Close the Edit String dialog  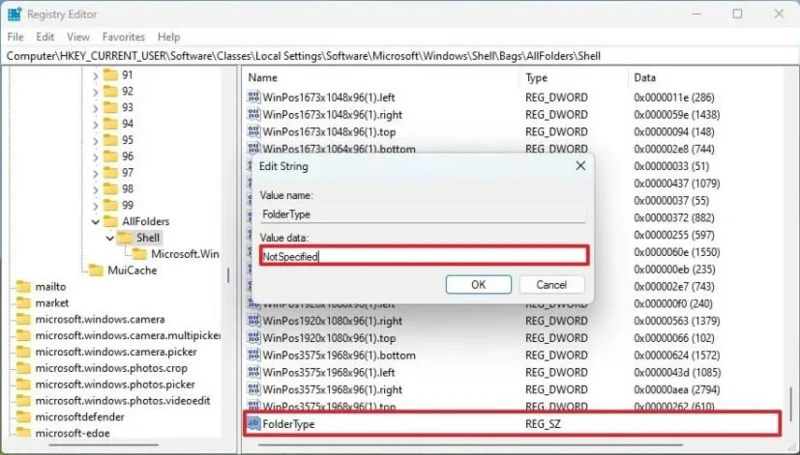coord(581,166)
